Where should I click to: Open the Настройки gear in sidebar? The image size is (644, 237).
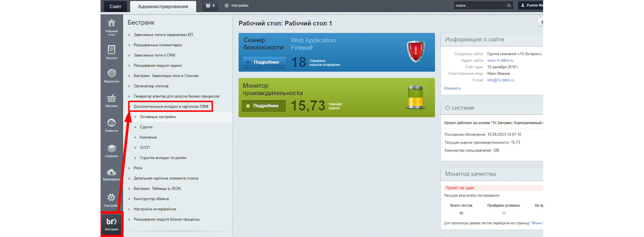pos(112,200)
